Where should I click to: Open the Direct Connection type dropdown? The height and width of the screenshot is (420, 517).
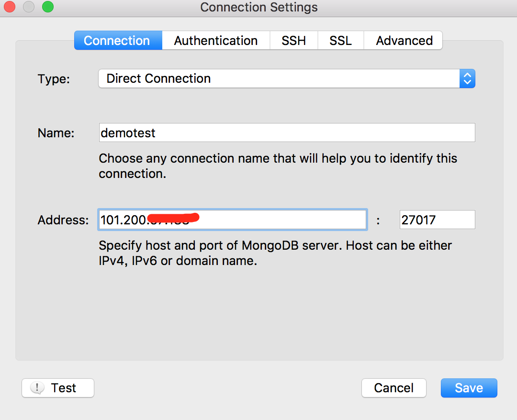click(x=286, y=78)
